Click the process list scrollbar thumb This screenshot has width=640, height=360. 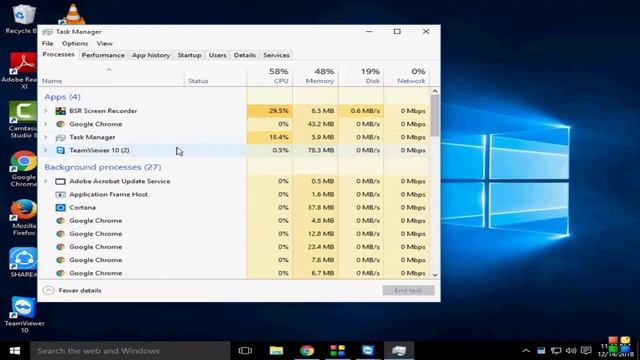[435, 116]
